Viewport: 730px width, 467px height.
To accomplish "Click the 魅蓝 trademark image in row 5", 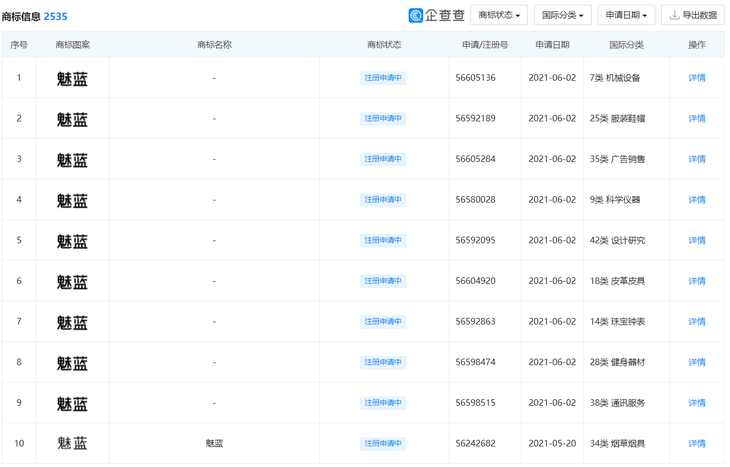I will tap(72, 241).
